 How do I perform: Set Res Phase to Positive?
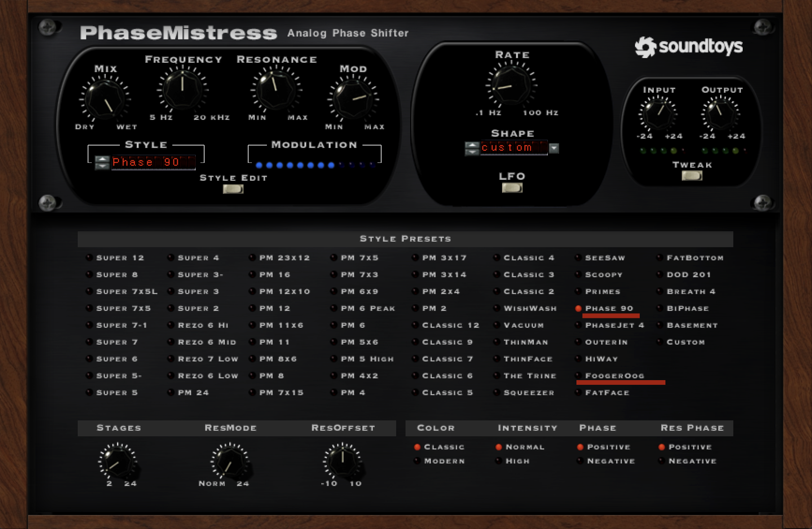(x=685, y=447)
